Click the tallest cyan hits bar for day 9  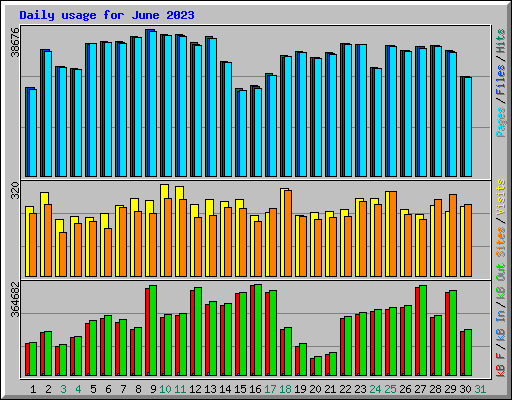[153, 104]
